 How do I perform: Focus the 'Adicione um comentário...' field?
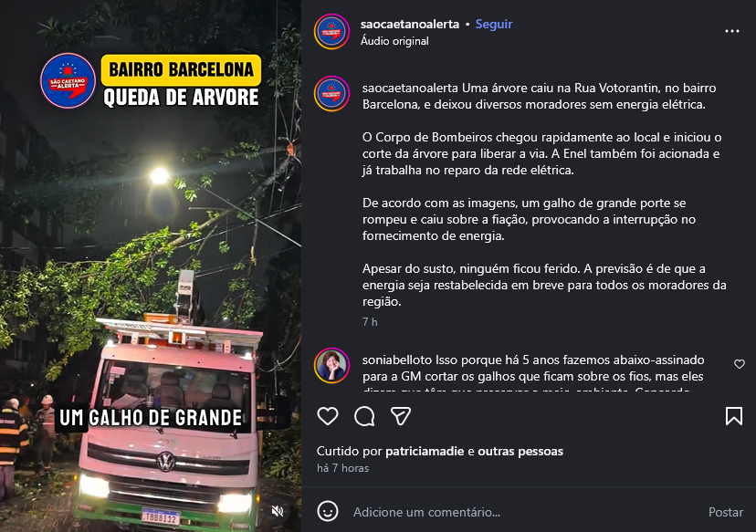[x=526, y=512]
